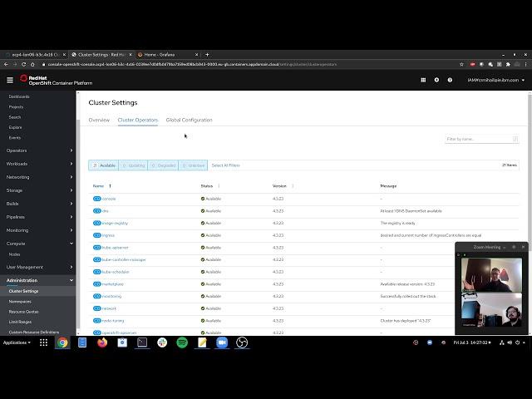Toggle the hamburger navigation menu
The width and height of the screenshot is (532, 399).
(x=10, y=80)
